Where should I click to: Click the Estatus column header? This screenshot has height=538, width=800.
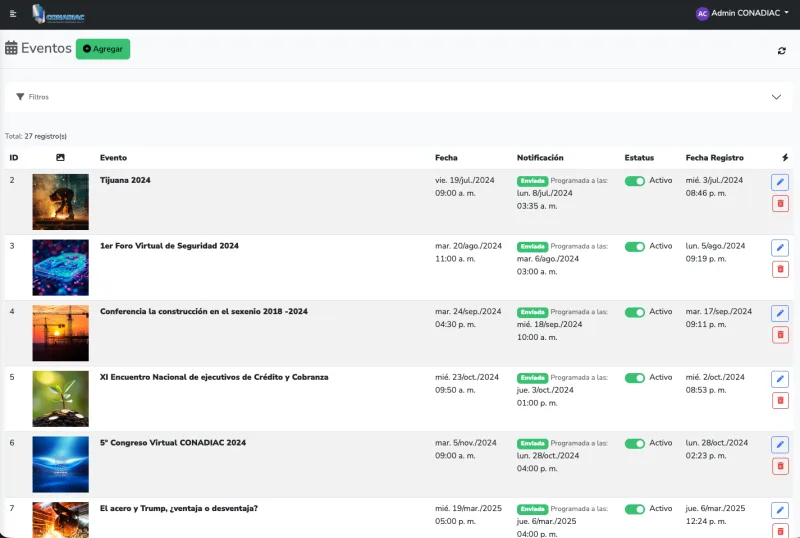[639, 158]
